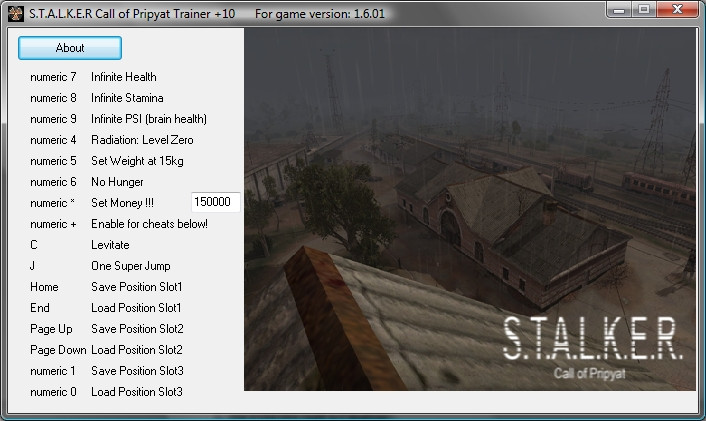Click the window title 'S.T.A.L.K.E.R Call of Pripyat Trainer +10'
Screen dimensions: 706x421
coord(132,14)
